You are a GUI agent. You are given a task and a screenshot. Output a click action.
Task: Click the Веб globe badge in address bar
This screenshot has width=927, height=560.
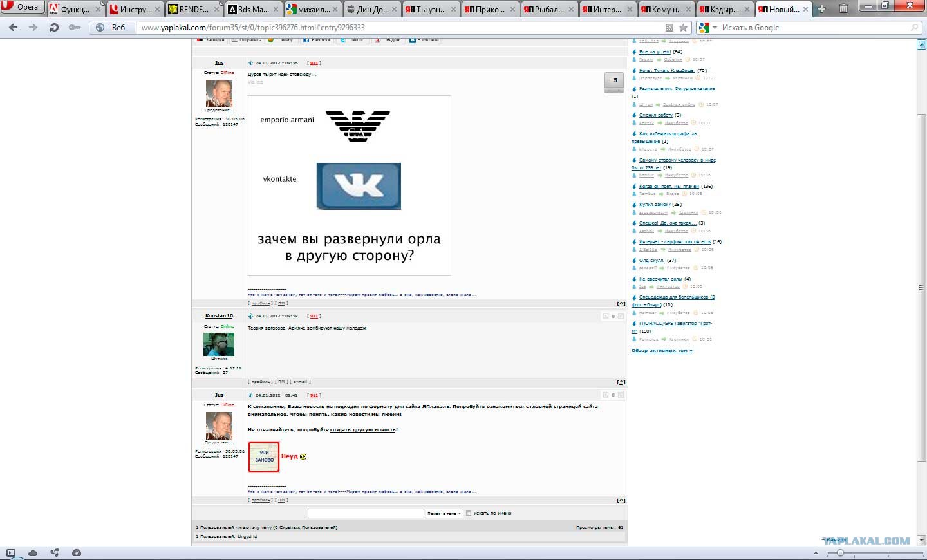(x=111, y=28)
